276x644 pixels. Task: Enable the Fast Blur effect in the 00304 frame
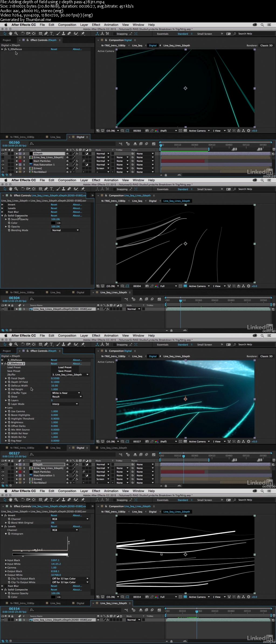click(5, 212)
